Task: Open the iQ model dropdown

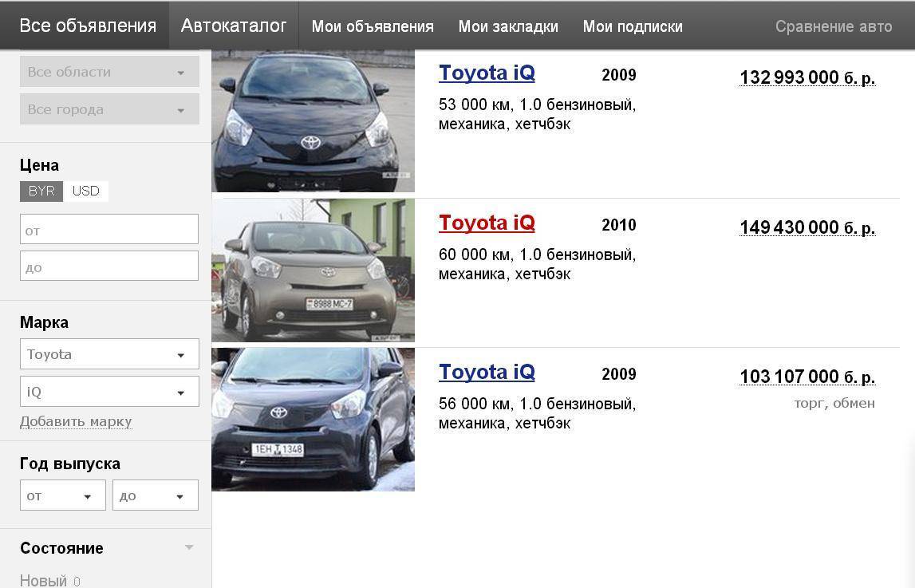Action: [x=109, y=392]
